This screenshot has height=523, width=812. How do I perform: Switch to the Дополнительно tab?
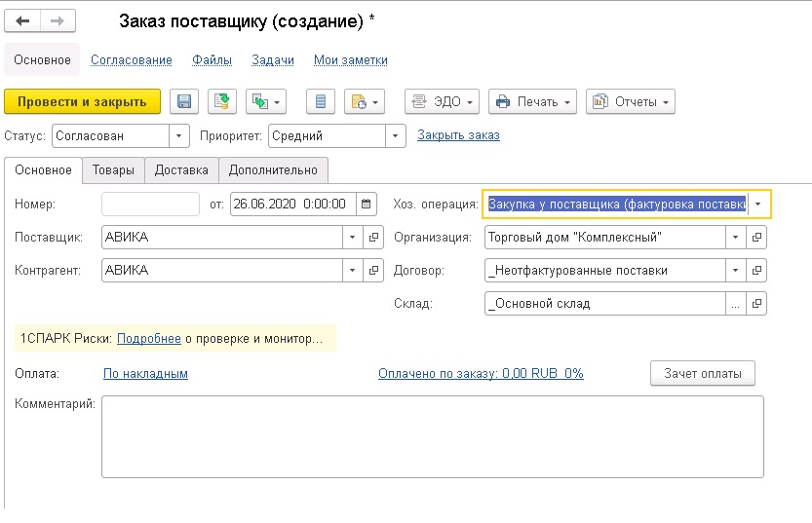pos(273,170)
